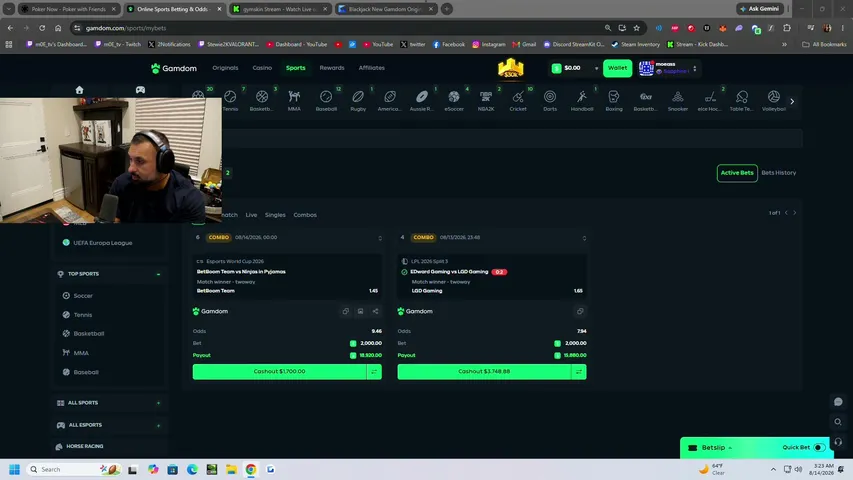The width and height of the screenshot is (853, 480).
Task: Open the chat bubble icon
Action: point(838,402)
